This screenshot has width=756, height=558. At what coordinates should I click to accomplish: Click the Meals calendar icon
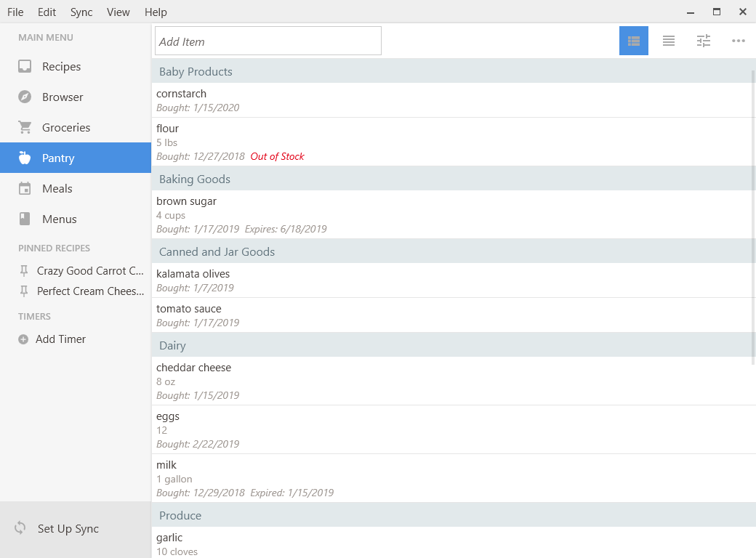coord(25,188)
